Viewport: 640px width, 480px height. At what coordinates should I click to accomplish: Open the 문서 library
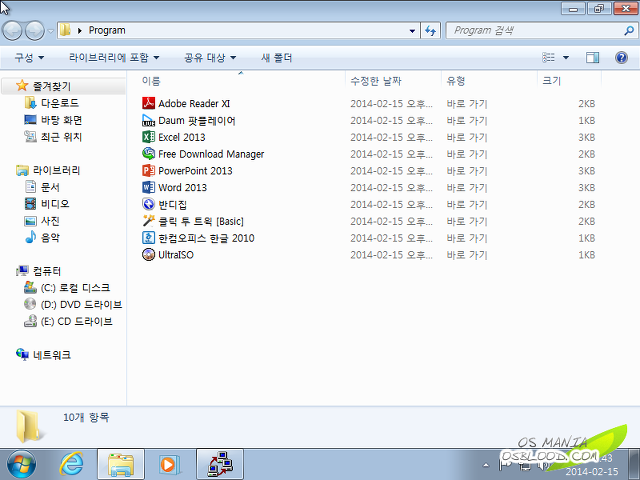point(50,187)
